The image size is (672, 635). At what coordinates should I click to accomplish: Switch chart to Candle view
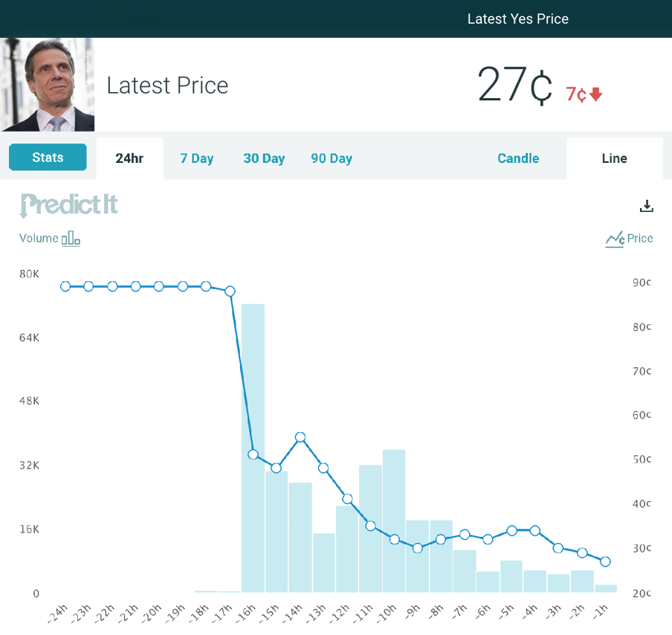point(518,158)
